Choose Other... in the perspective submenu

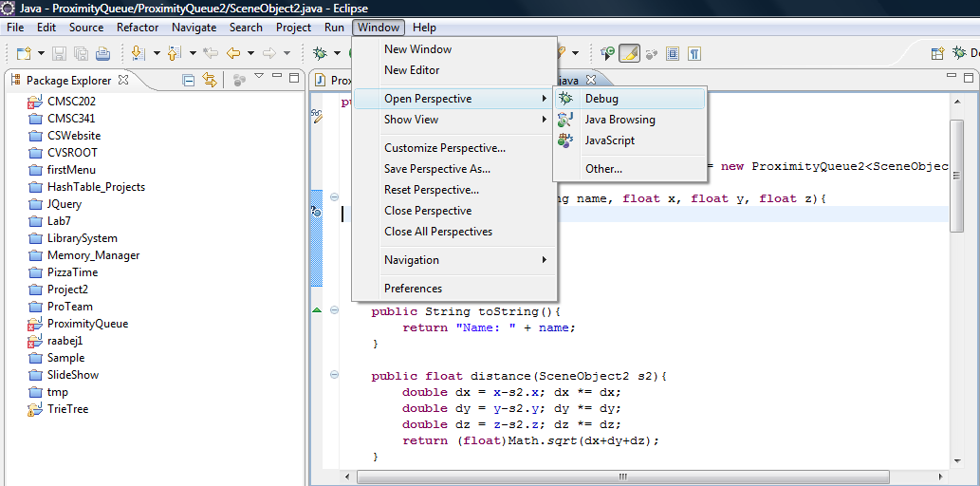pos(629,169)
